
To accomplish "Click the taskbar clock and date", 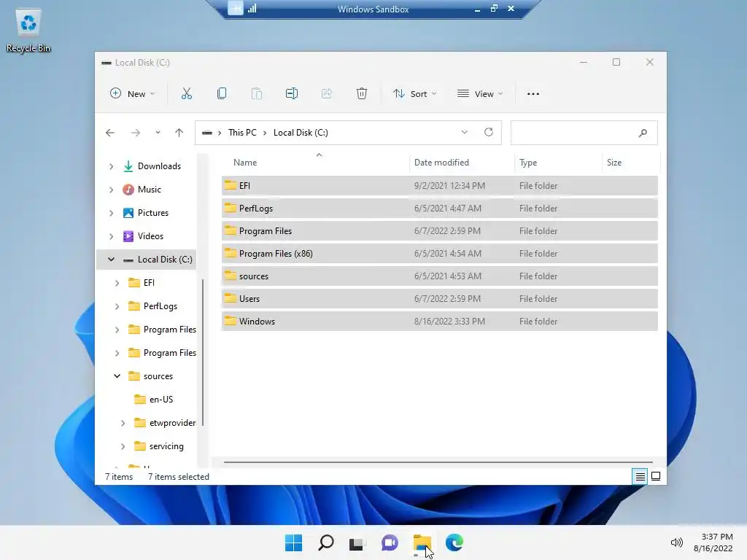I will click(713, 542).
